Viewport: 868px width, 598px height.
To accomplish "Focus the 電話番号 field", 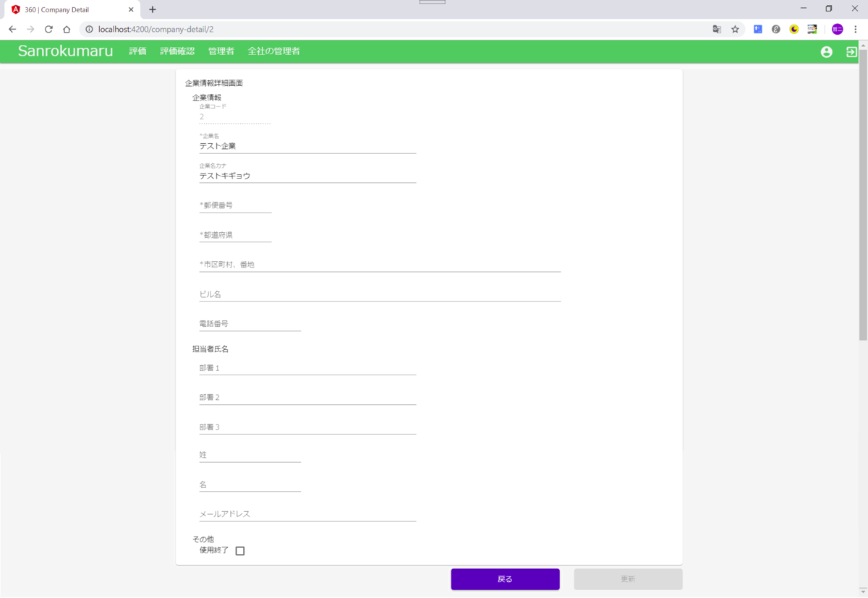I will pyautogui.click(x=250, y=324).
